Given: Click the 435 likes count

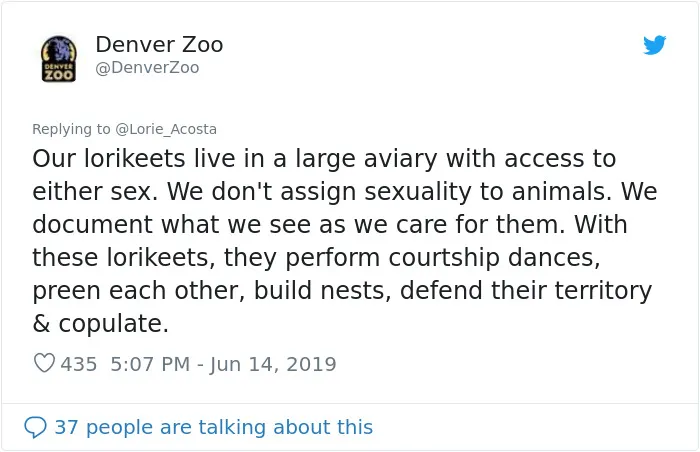Looking at the screenshot, I should [x=79, y=364].
